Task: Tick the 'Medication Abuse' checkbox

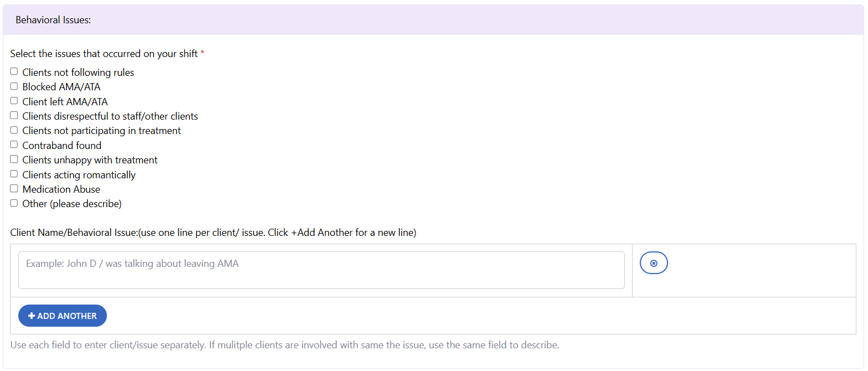Action: click(14, 189)
